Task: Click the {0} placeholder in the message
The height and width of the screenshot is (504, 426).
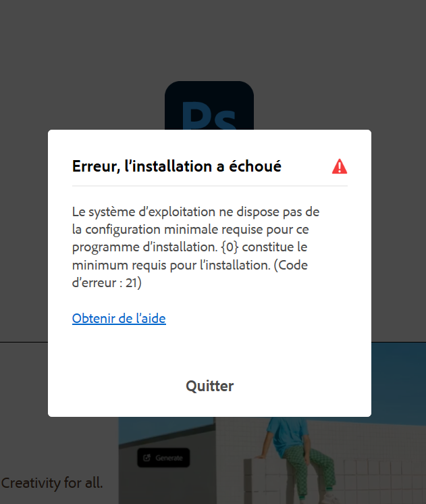Action: [x=230, y=247]
